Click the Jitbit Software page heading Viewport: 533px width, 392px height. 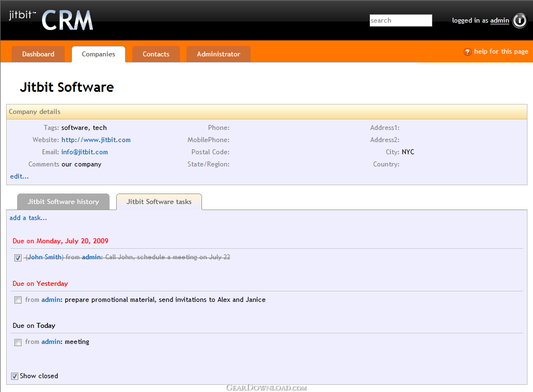click(x=66, y=87)
